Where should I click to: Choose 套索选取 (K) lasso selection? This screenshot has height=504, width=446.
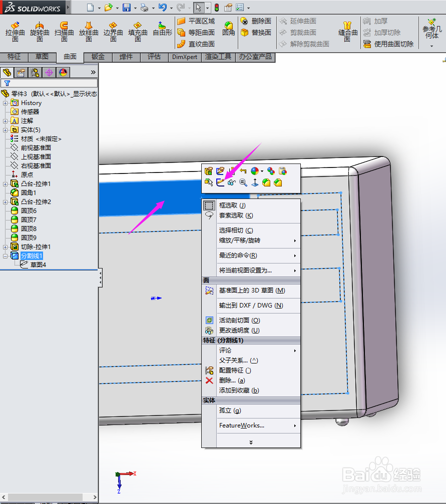(x=251, y=215)
